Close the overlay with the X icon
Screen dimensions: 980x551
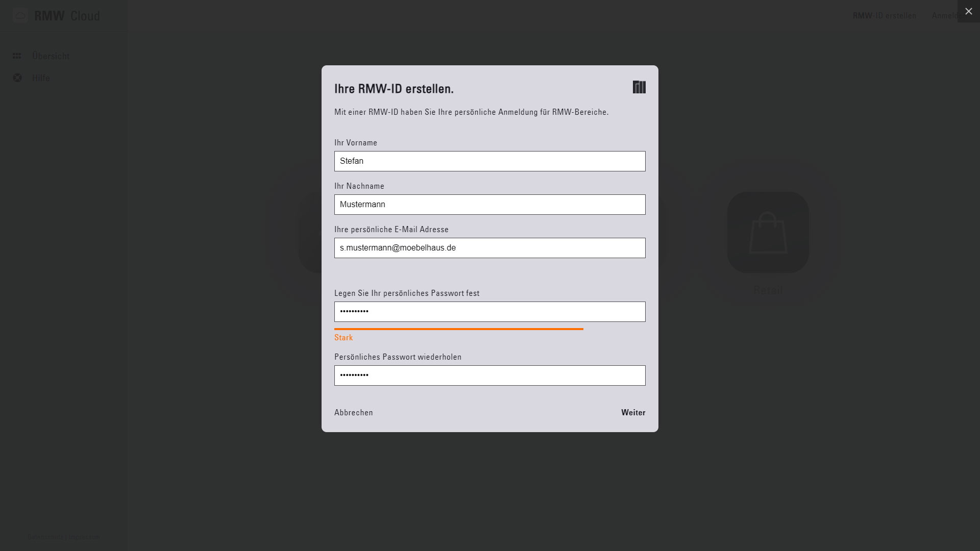[x=968, y=11]
